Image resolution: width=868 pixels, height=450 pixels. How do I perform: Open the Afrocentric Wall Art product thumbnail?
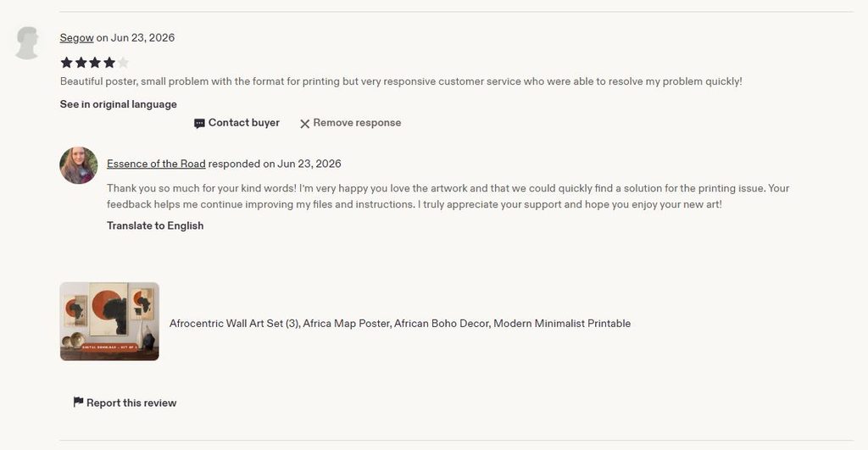pyautogui.click(x=109, y=321)
